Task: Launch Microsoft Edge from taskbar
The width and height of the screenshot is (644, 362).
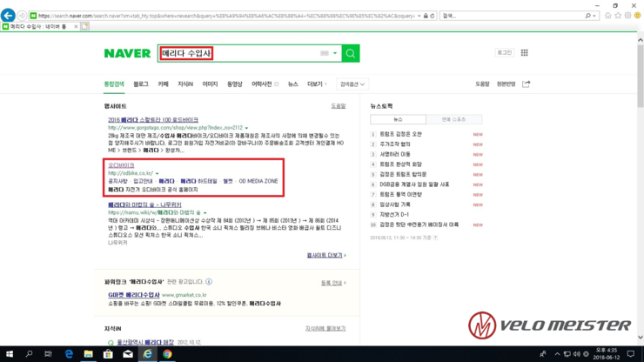Action: [x=69, y=354]
